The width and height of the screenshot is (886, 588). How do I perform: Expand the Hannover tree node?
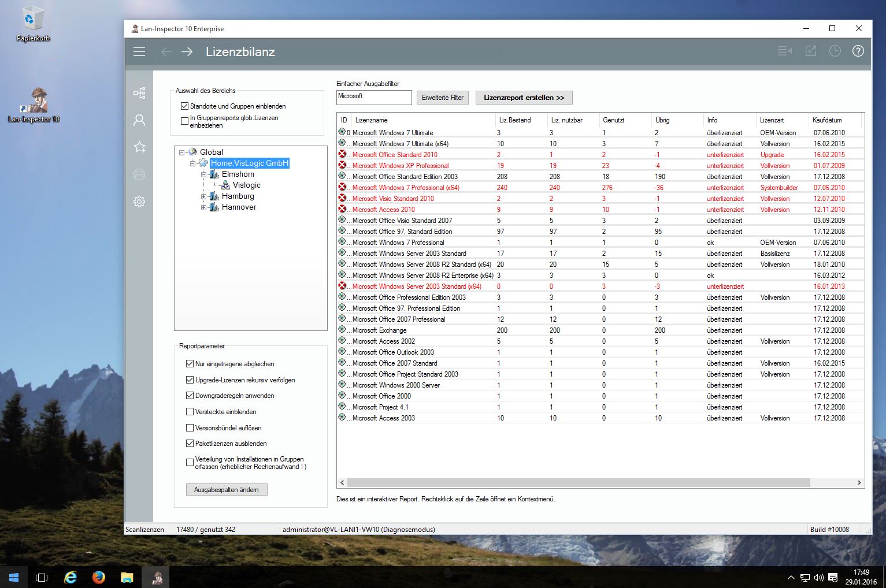coord(204,207)
